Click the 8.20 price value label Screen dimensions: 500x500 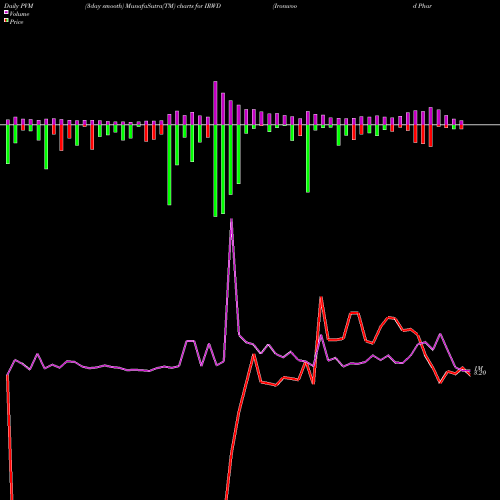tap(480, 373)
